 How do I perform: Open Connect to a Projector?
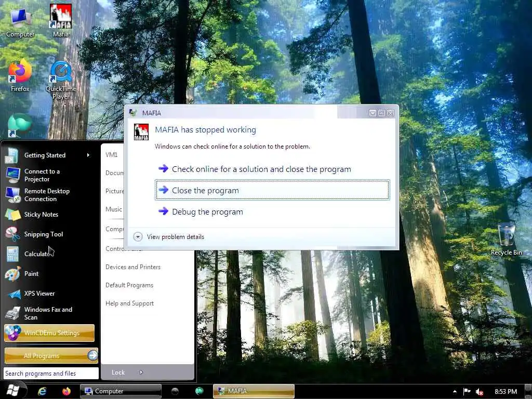tap(49, 175)
